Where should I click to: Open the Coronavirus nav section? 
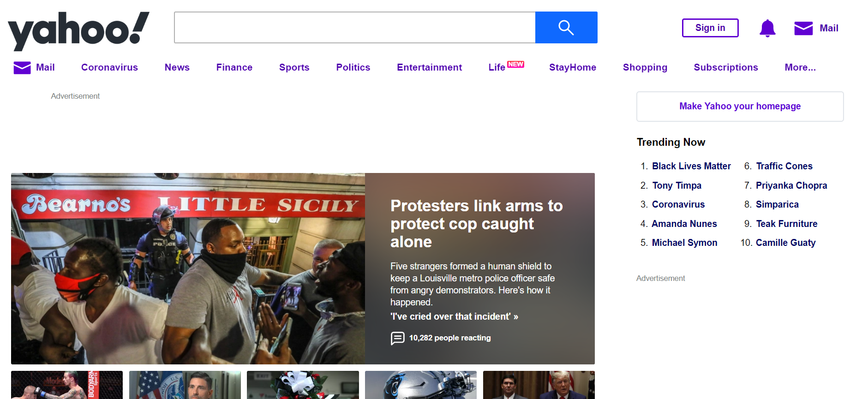(109, 67)
